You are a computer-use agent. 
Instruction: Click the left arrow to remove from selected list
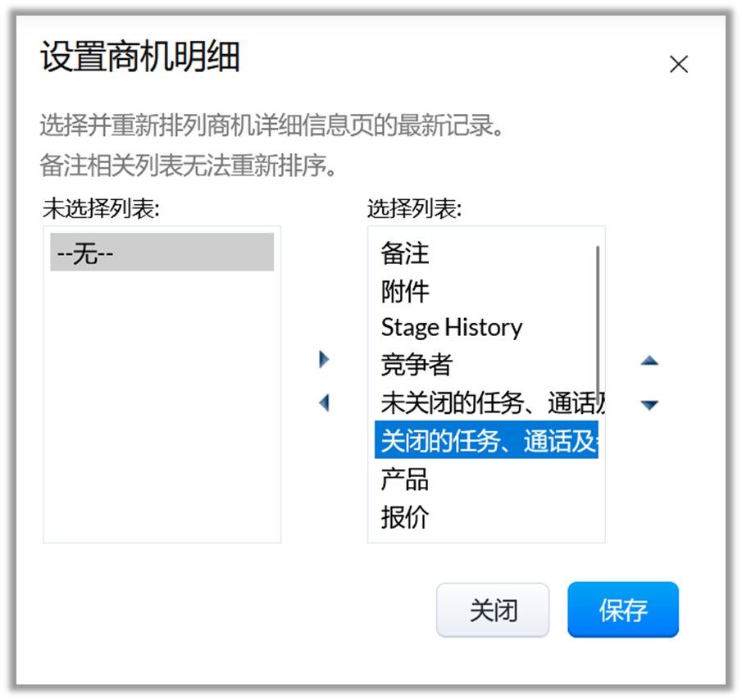tap(324, 403)
